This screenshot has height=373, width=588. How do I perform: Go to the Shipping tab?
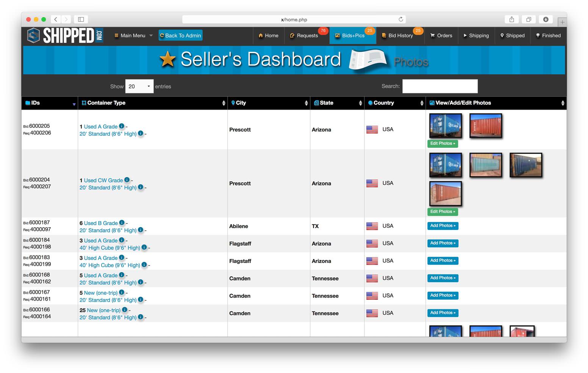(476, 36)
